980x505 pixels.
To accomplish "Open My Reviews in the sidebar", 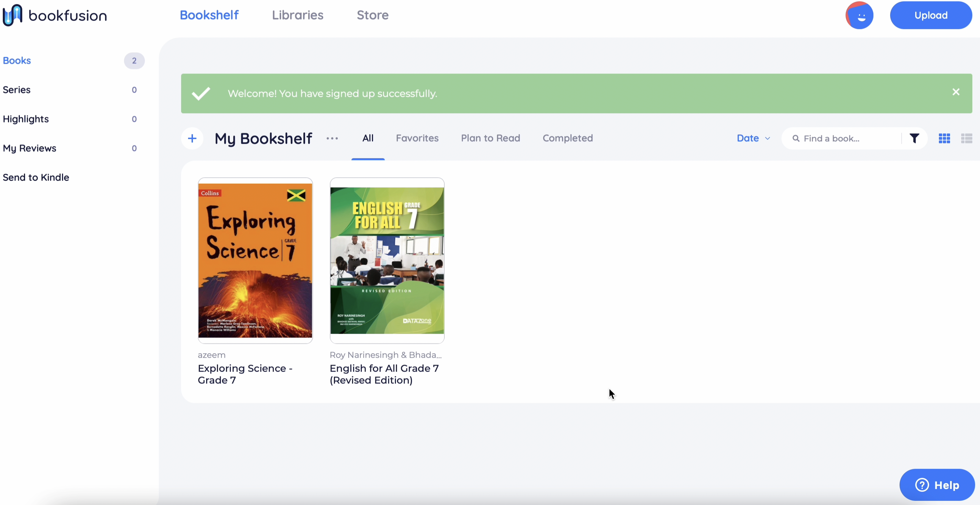I will point(30,148).
